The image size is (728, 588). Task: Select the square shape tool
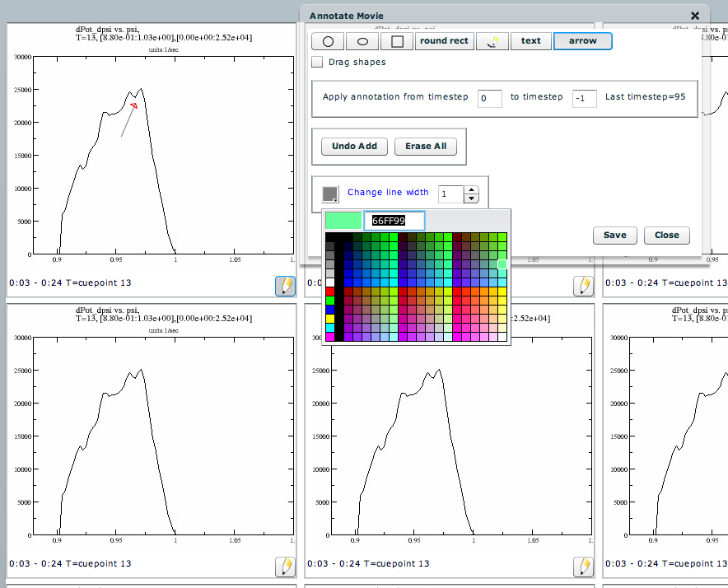click(x=397, y=41)
